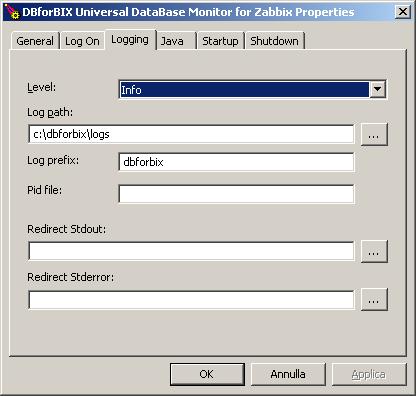Click the Log path field c:\dbforbix\logs
This screenshot has height=396, width=416.
[x=191, y=134]
